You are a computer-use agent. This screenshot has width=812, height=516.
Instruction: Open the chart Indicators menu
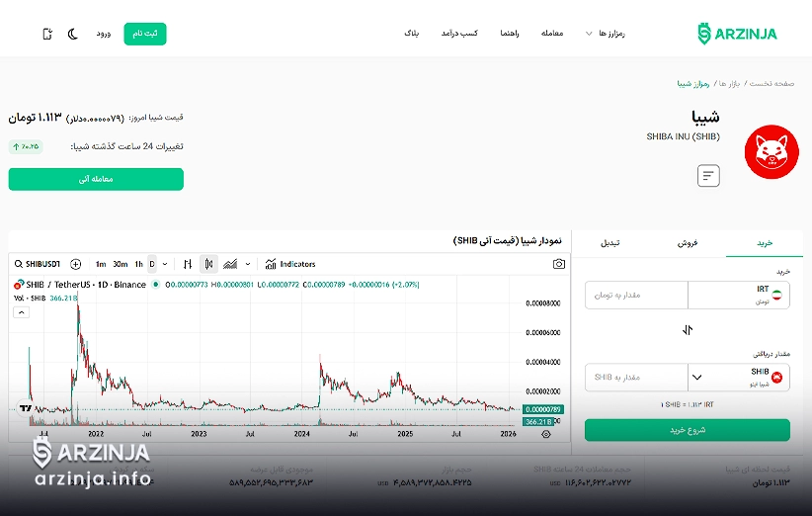pos(290,264)
